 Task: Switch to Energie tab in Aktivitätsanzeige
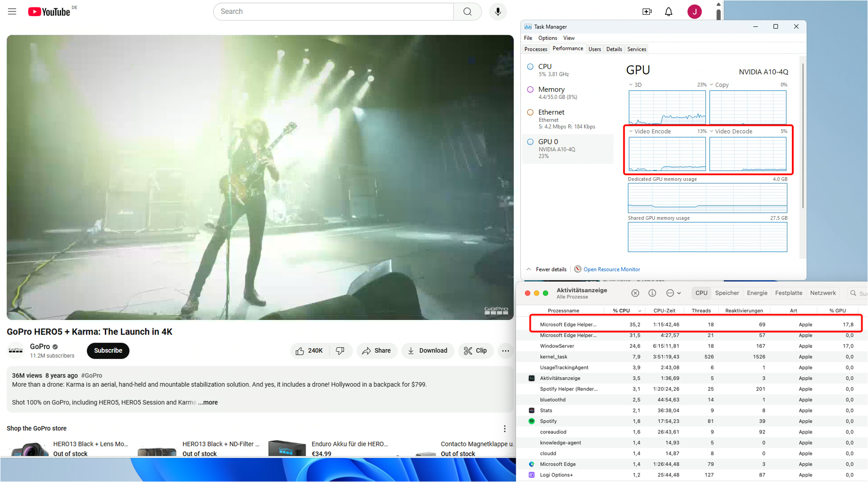click(757, 293)
